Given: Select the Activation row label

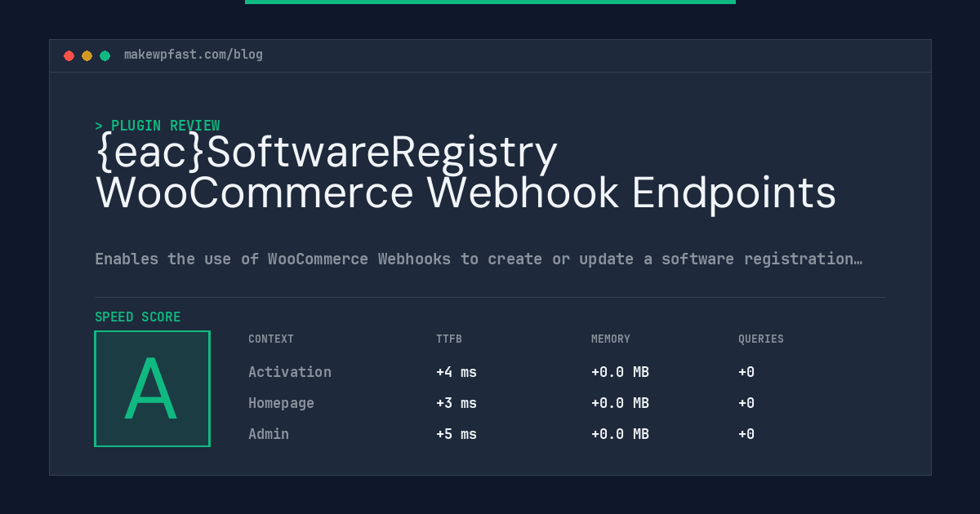Looking at the screenshot, I should [290, 372].
